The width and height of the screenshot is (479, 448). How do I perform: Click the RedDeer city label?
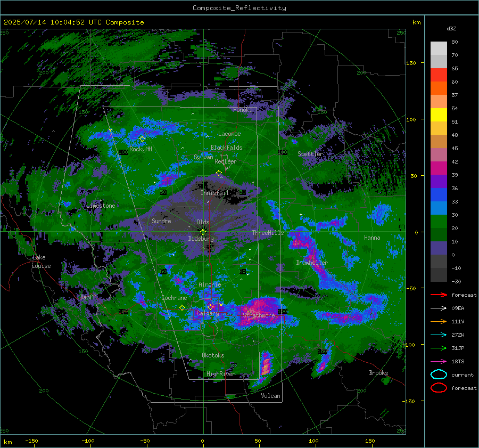(226, 161)
